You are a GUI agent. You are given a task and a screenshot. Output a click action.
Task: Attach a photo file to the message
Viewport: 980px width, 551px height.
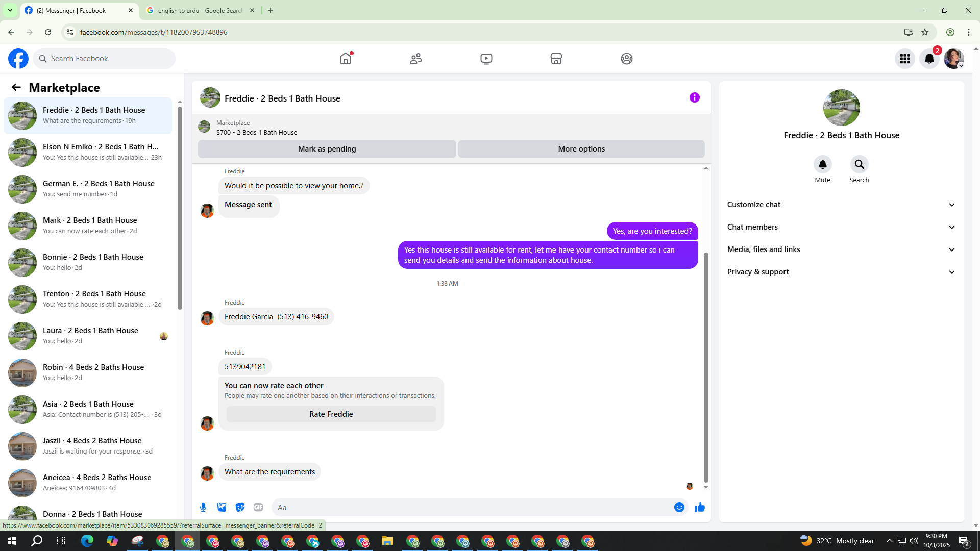click(222, 507)
